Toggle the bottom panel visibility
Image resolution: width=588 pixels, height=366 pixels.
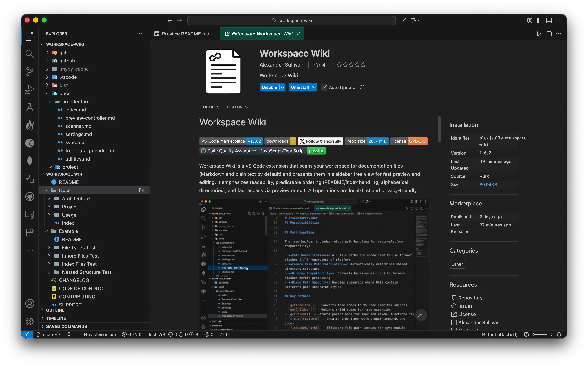coord(549,20)
